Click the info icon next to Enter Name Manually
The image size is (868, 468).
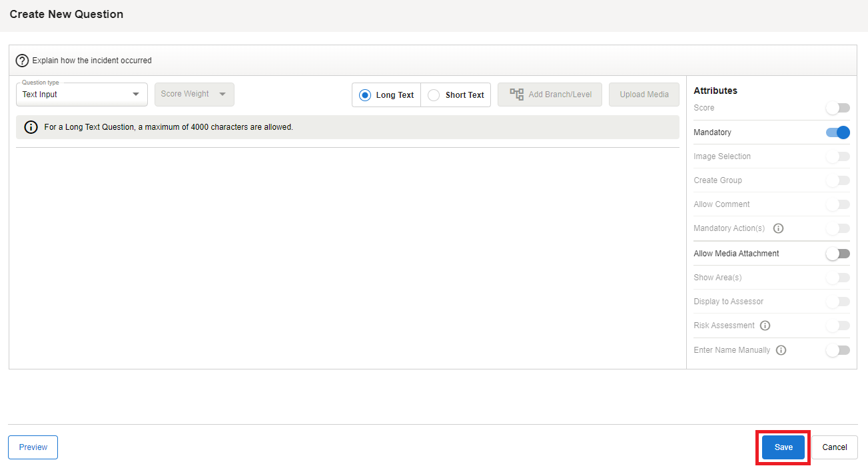point(781,350)
